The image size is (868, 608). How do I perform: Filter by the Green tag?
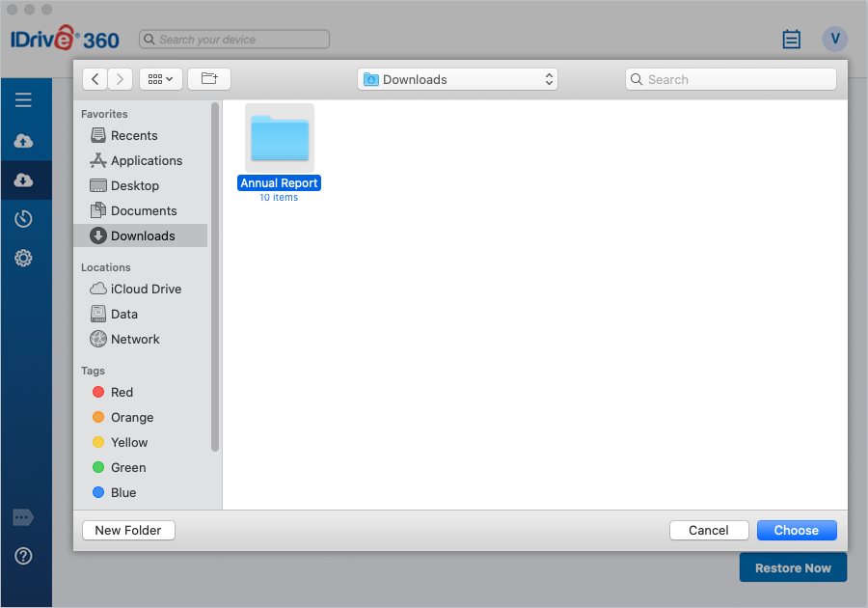click(x=141, y=467)
